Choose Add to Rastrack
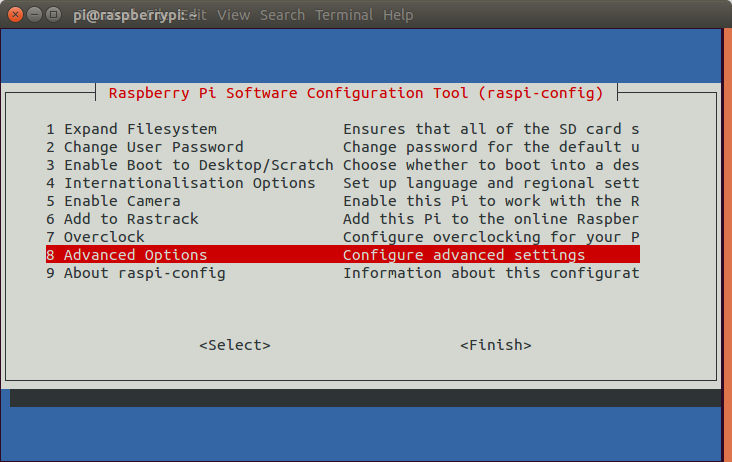 click(x=130, y=219)
